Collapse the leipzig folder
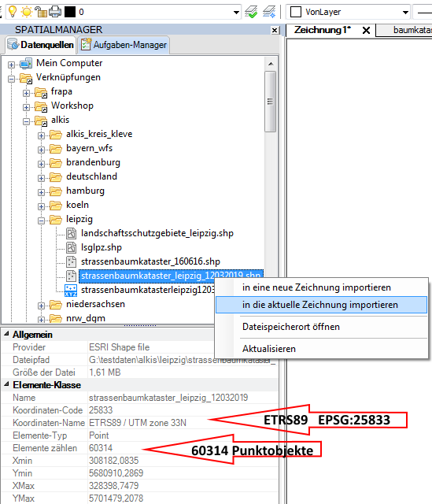 point(41,220)
